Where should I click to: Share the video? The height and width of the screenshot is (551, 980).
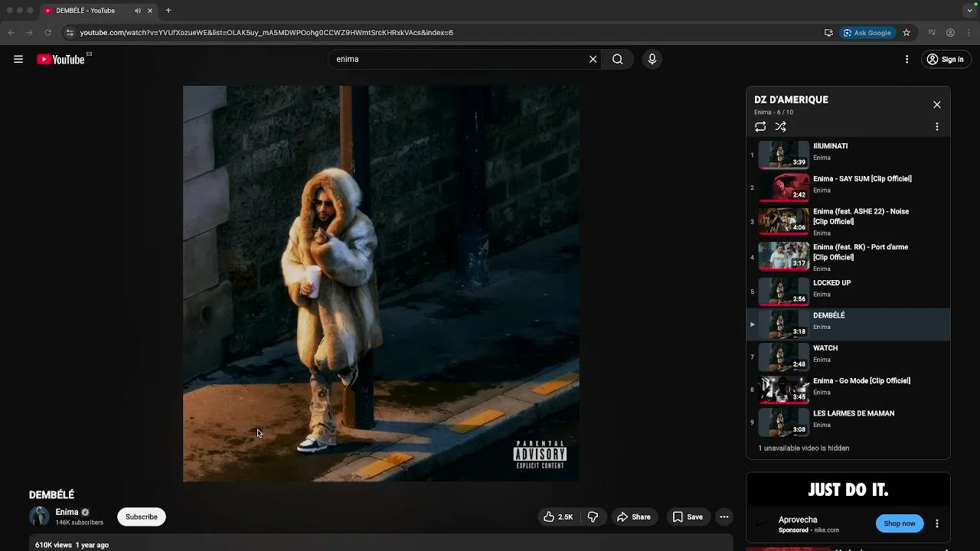point(634,517)
